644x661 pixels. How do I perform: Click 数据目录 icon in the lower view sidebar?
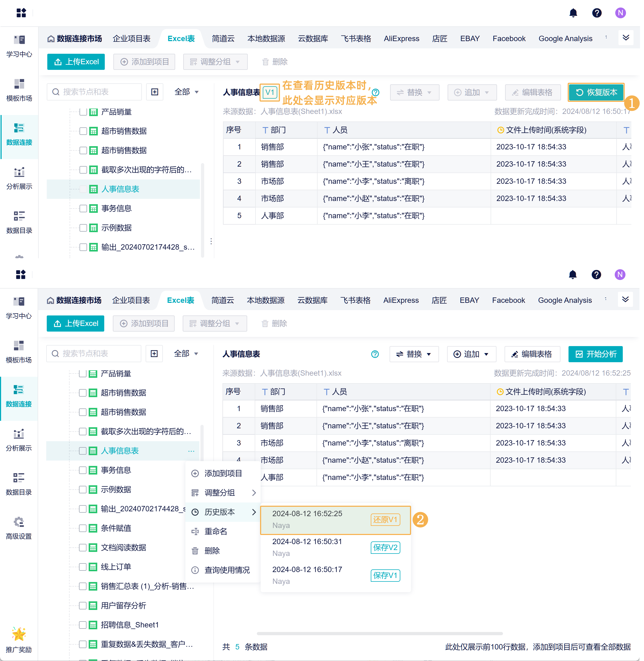[x=19, y=478]
